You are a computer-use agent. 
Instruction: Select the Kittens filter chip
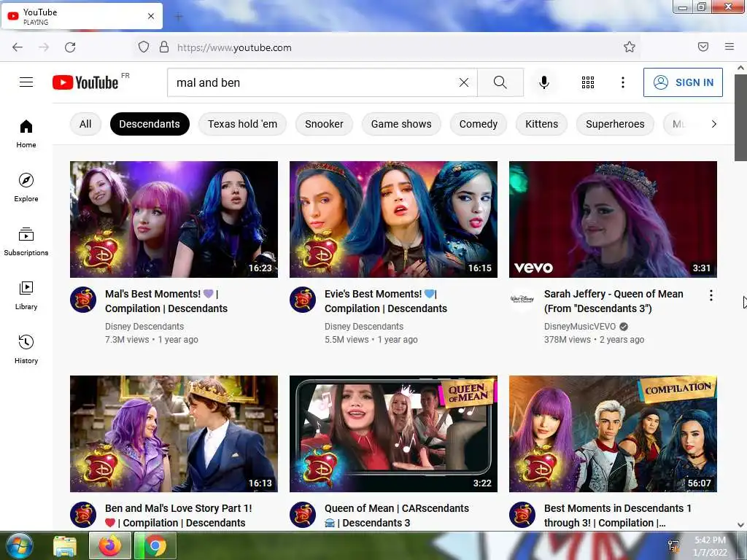click(542, 124)
